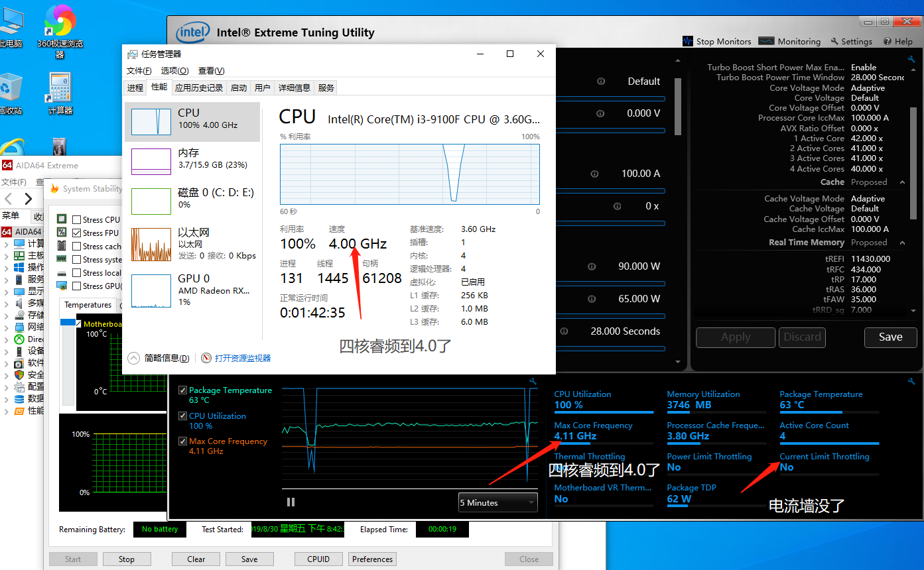This screenshot has width=924, height=570.
Task: Enable Stress local disks checkbox
Action: (x=77, y=272)
